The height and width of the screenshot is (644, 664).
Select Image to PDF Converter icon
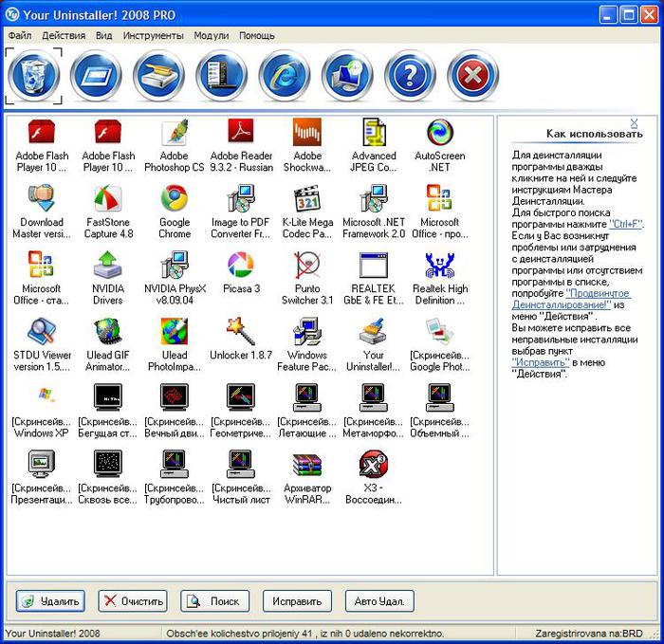coord(241,212)
